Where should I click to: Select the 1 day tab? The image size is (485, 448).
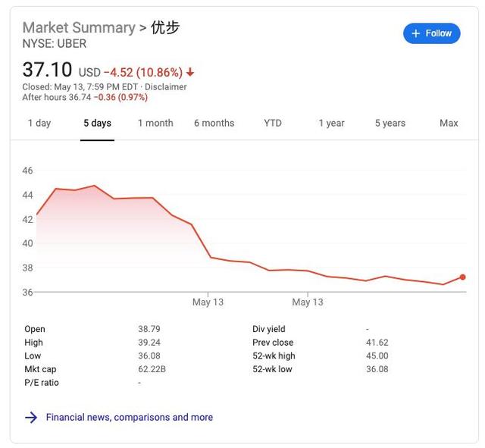(x=39, y=123)
